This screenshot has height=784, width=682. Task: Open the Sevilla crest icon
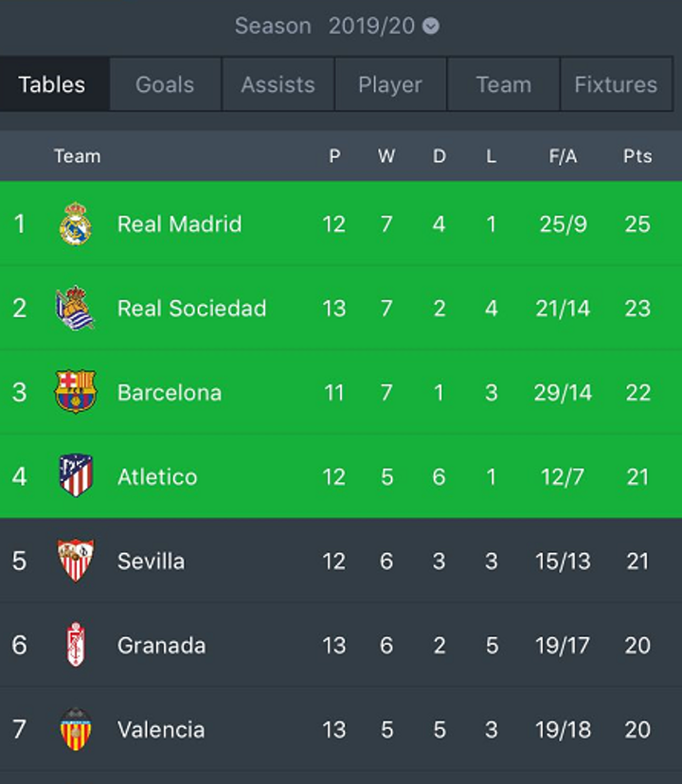click(76, 561)
